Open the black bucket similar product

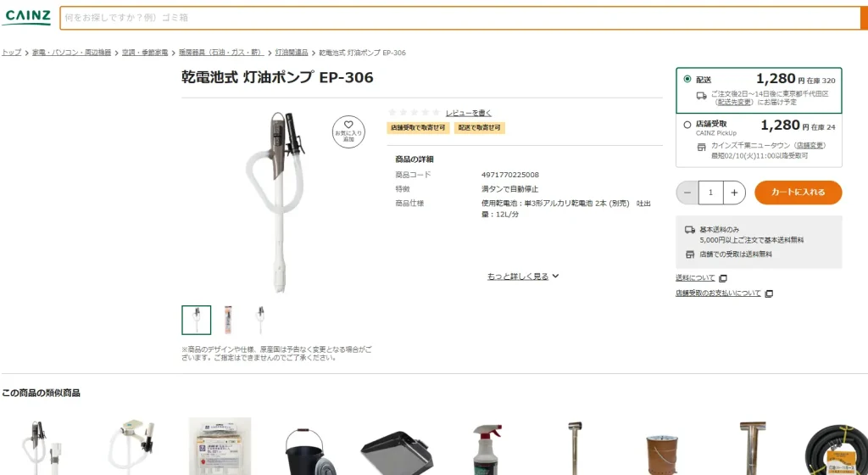[x=304, y=450]
